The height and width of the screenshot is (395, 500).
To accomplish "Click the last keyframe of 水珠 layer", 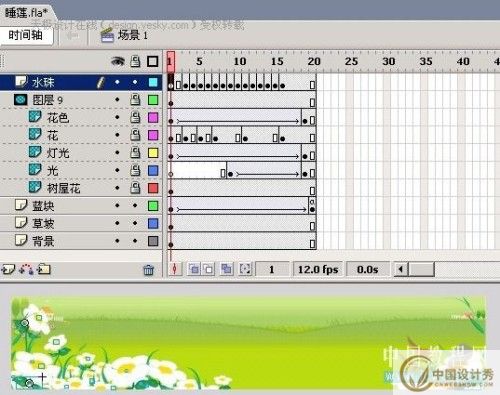I will tap(283, 86).
